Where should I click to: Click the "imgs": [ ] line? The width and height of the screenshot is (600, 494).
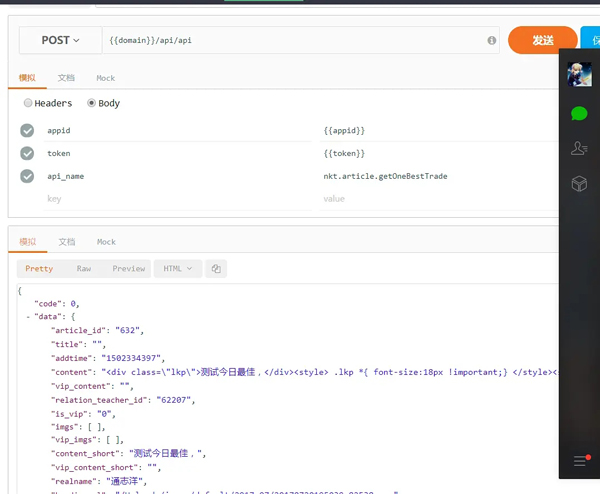[x=78, y=427]
